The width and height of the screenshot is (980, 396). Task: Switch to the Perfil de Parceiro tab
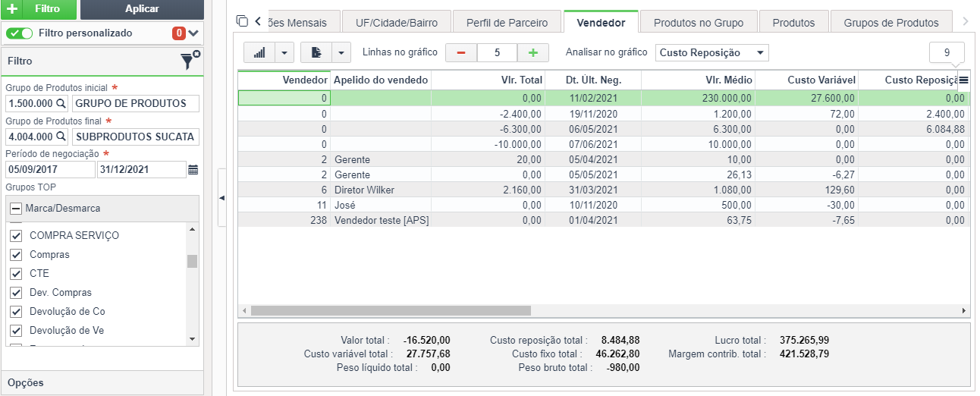(507, 23)
